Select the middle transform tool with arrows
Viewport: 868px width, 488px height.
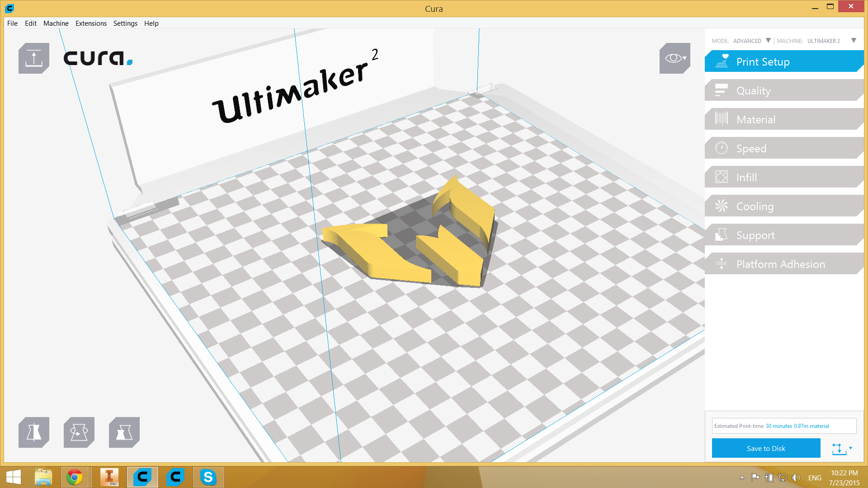(79, 432)
